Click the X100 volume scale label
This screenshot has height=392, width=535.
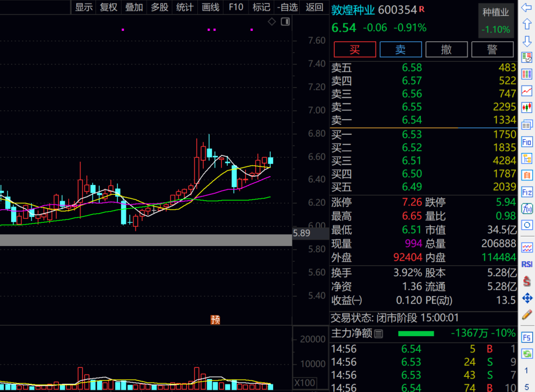(304, 383)
